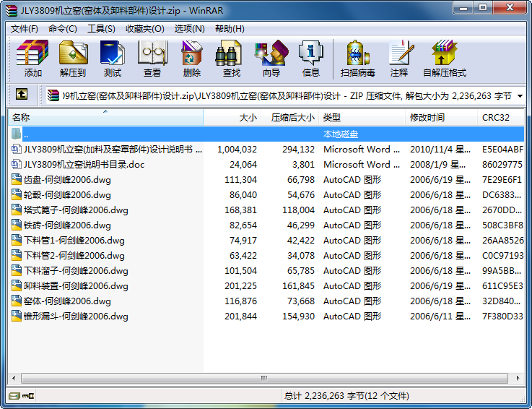Screen dimensions: 532x409
Task: Click the horizontal scrollbar thumb
Action: point(264,378)
